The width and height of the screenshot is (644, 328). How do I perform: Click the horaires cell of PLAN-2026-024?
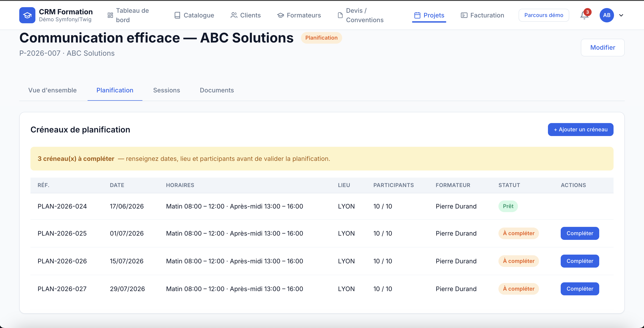(x=234, y=206)
